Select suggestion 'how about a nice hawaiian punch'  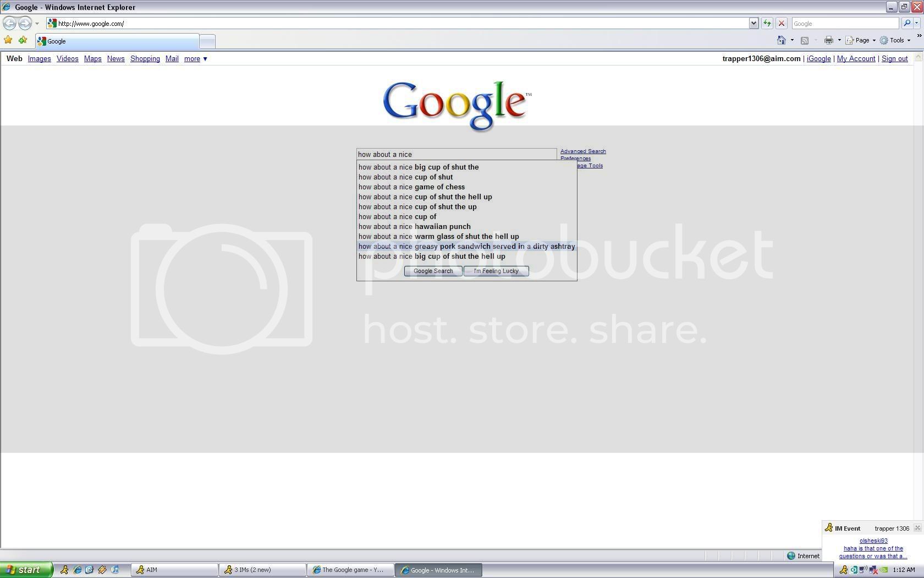(x=466, y=226)
